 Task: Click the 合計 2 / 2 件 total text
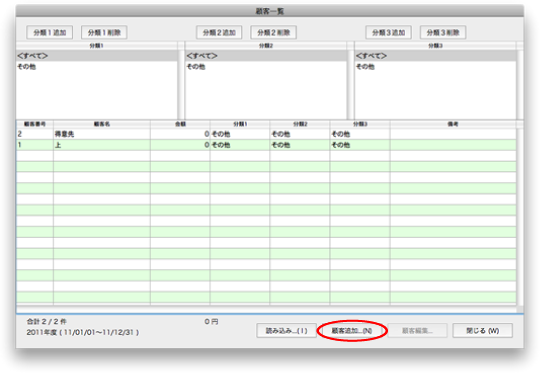pyautogui.click(x=47, y=321)
